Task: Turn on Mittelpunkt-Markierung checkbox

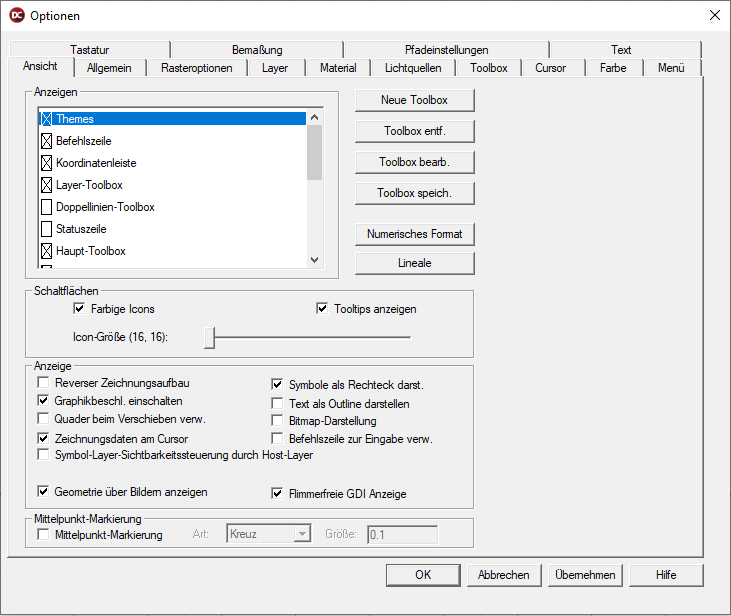Action: click(x=43, y=535)
